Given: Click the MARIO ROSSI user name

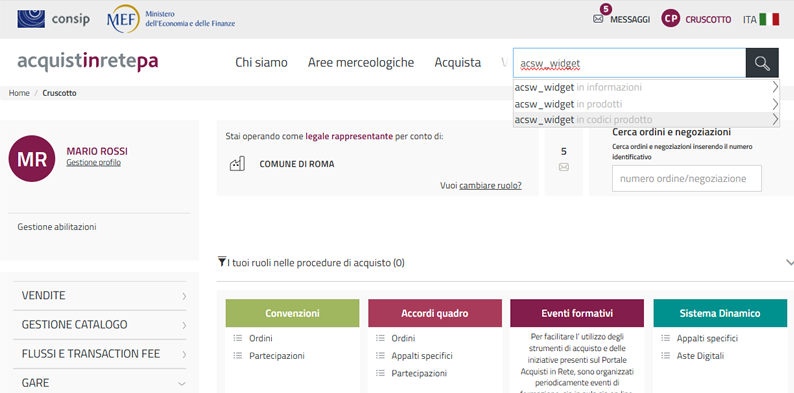Looking at the screenshot, I should [x=97, y=151].
